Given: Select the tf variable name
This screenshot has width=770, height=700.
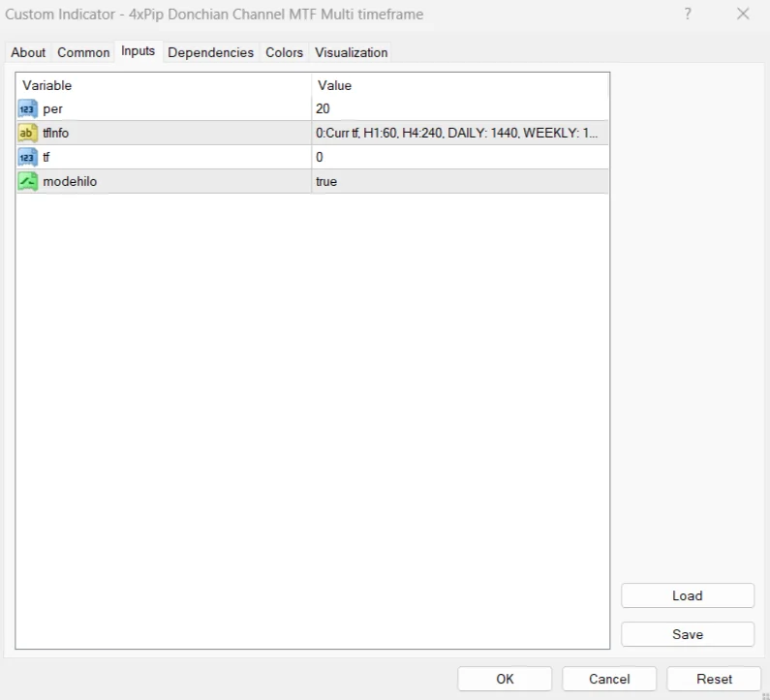Looking at the screenshot, I should (46, 157).
